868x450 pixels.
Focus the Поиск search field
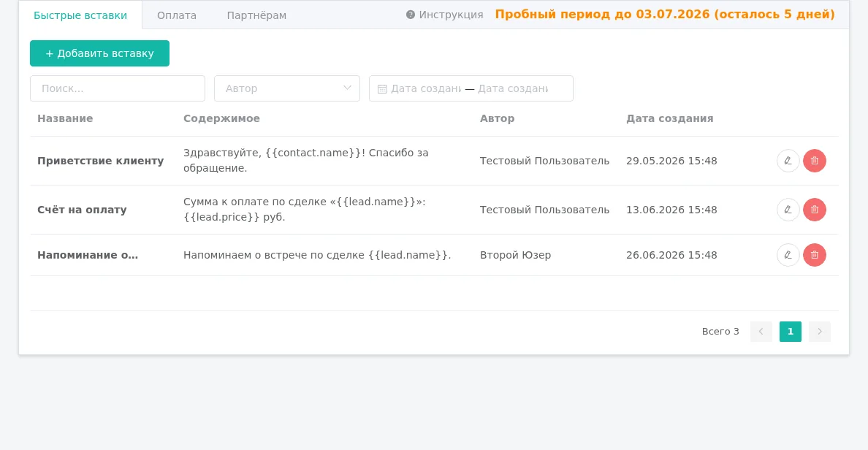[118, 88]
